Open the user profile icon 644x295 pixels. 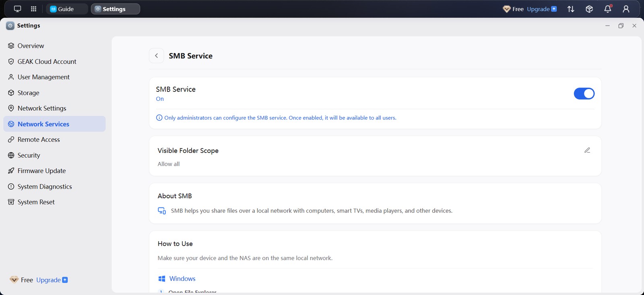coord(626,9)
